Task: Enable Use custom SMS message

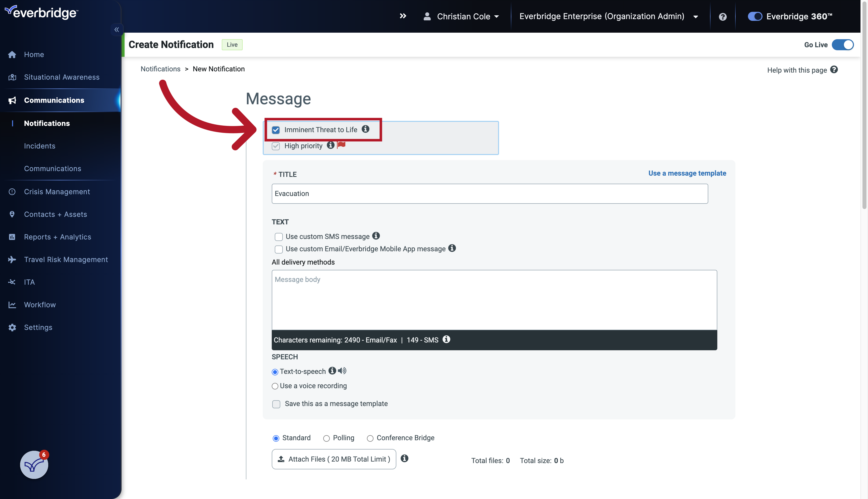Action: click(279, 236)
